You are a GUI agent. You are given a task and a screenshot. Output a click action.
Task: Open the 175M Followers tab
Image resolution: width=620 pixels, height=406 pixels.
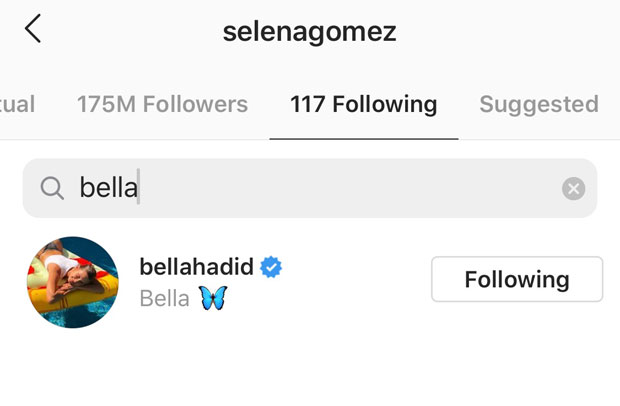coord(163,104)
